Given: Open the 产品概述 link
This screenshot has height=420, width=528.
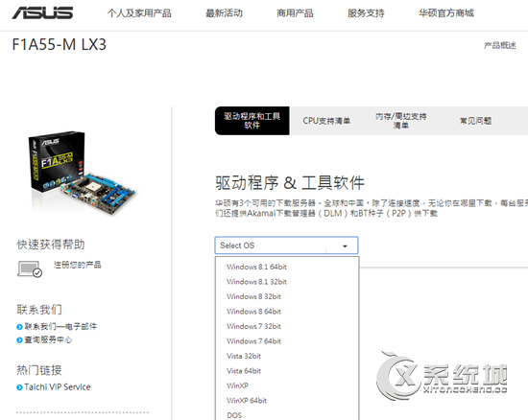Looking at the screenshot, I should 500,45.
